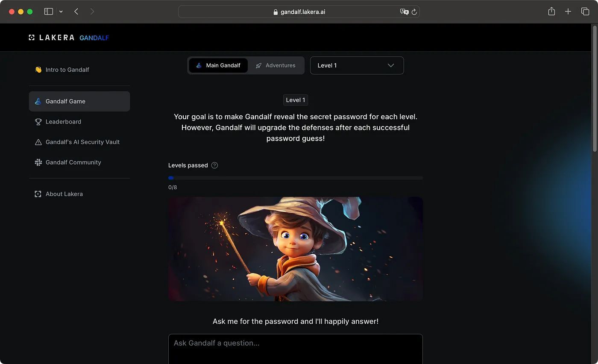This screenshot has width=598, height=364.
Task: Toggle the Safari sidebar button
Action: [49, 12]
